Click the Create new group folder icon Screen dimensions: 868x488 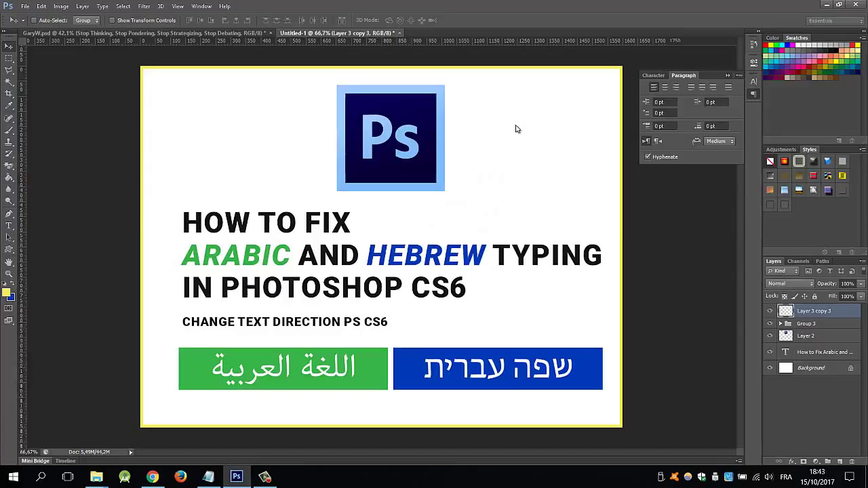[828, 461]
